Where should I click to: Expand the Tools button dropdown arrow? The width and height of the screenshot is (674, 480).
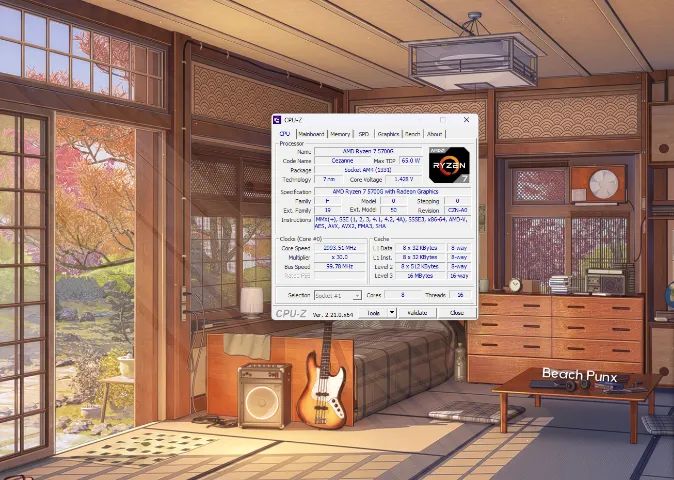[392, 313]
